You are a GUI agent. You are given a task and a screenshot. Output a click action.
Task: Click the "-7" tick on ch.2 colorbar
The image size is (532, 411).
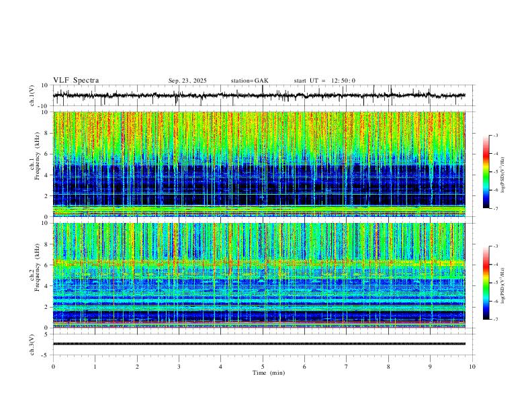[x=496, y=320]
